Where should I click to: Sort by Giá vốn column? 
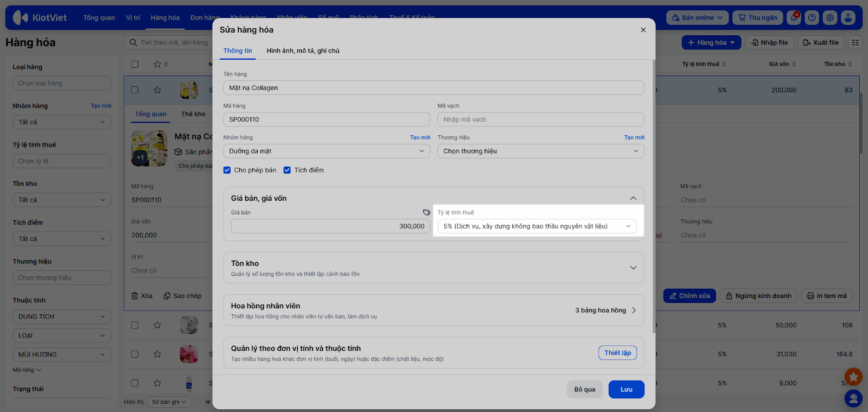[782, 64]
